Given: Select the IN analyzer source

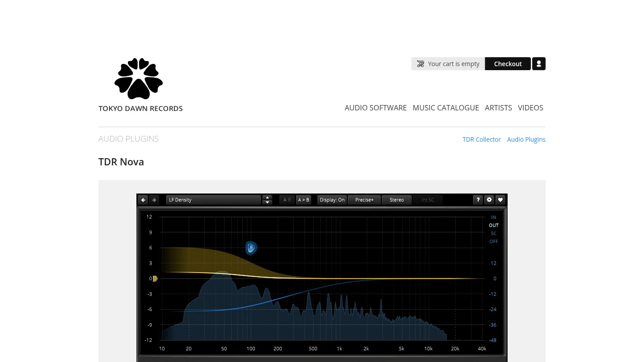Looking at the screenshot, I should click(494, 217).
